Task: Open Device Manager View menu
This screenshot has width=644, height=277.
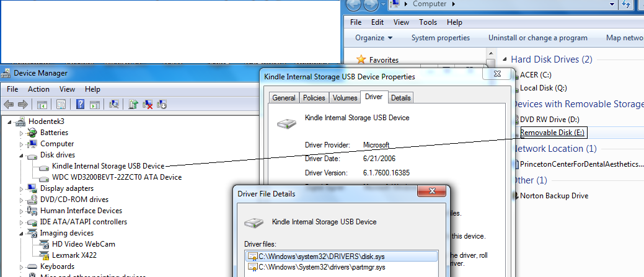Action: pos(67,89)
